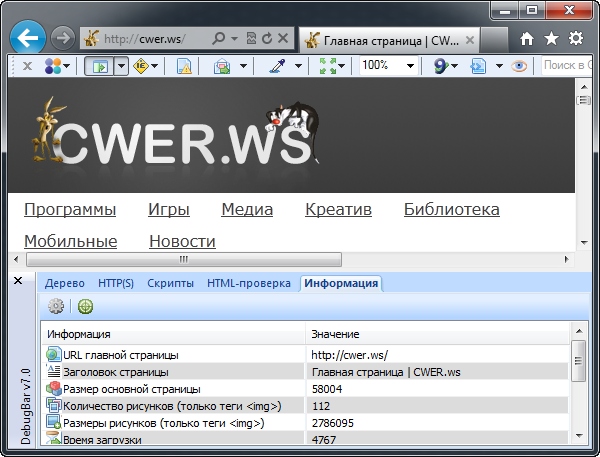The width and height of the screenshot is (600, 457).
Task: Click the DebugBar settings gear icon
Action: click(56, 306)
